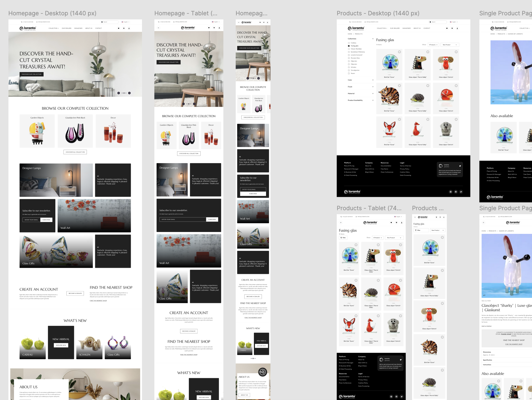Click hamburger icon in Single Product tablet header
Screen dimensions: 532x400
[x=483, y=223]
